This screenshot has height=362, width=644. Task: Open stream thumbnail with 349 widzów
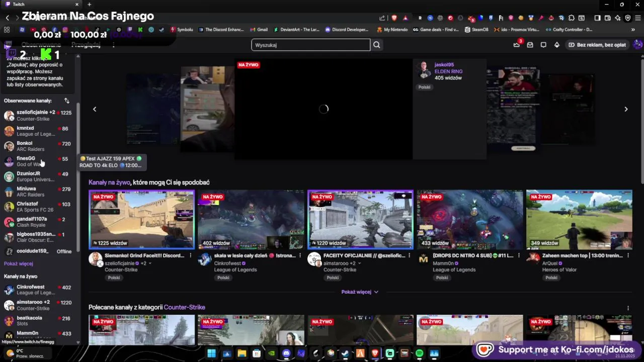[x=579, y=220]
